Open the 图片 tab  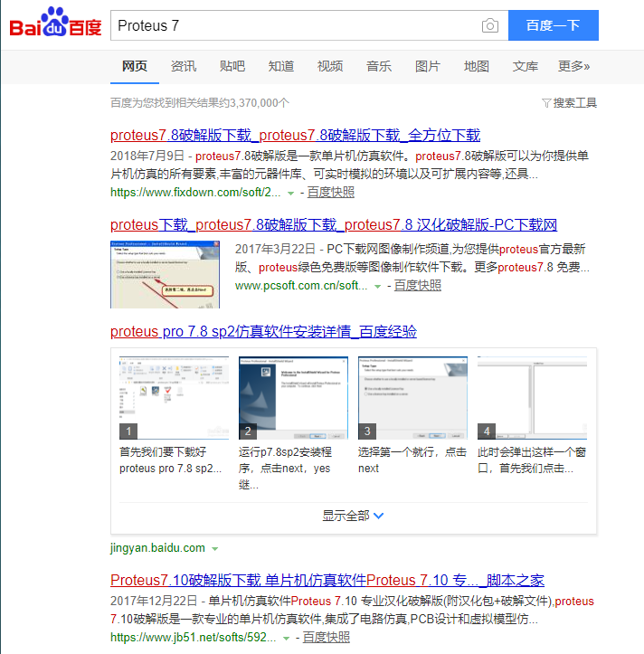[x=428, y=66]
